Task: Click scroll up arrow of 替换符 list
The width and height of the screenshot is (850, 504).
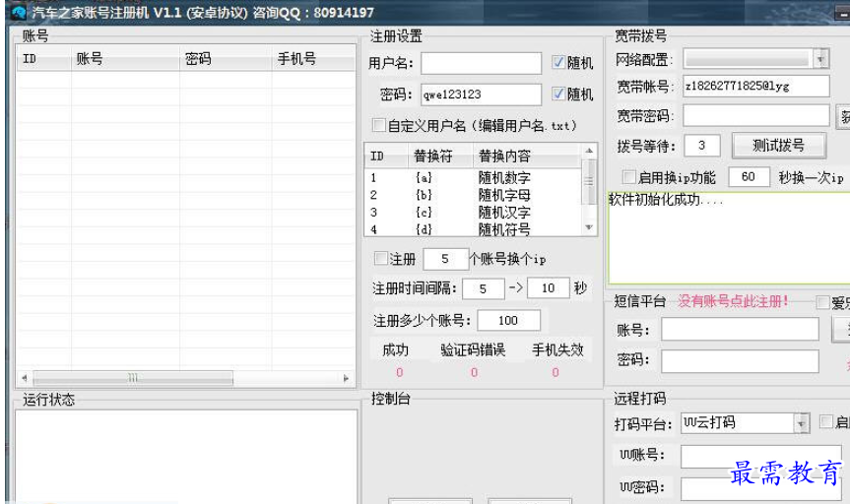Action: (x=589, y=150)
